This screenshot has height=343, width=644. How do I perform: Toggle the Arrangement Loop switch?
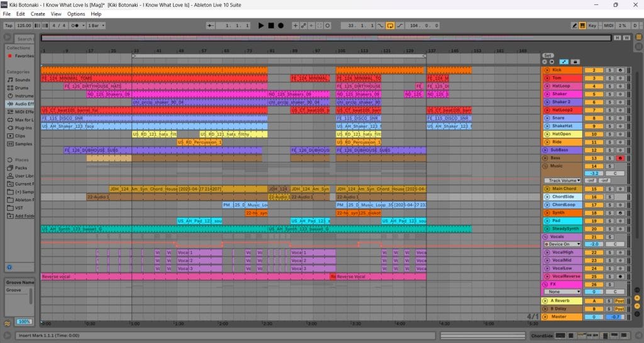point(391,26)
